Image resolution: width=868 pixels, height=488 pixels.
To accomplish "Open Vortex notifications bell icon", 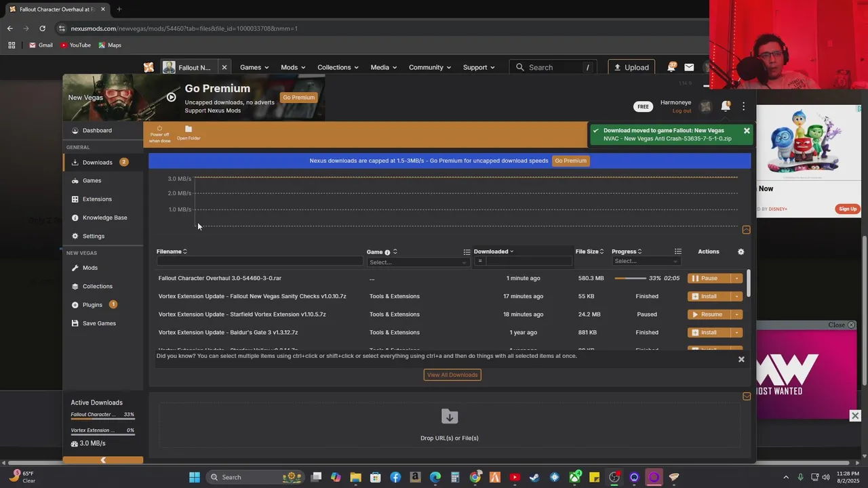I will 726,106.
